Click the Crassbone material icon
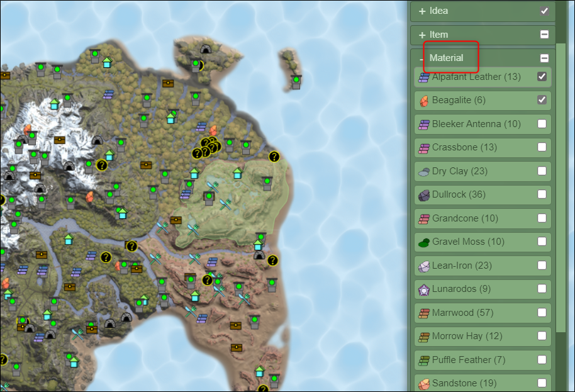Viewport: 575px width, 392px height. coord(424,148)
